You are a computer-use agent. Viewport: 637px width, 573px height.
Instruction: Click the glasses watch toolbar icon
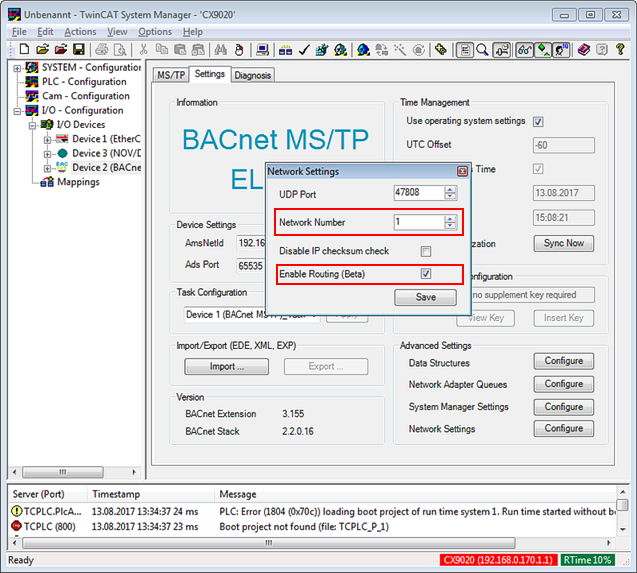(x=524, y=50)
